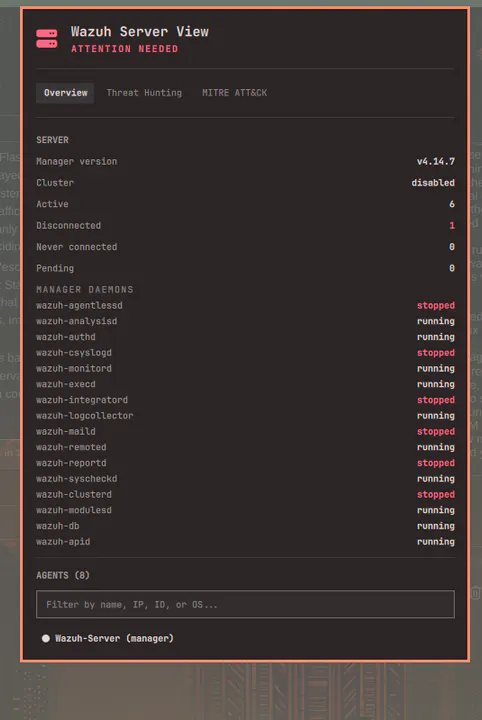Click the red server stack icon
This screenshot has width=482, height=720.
point(47,39)
